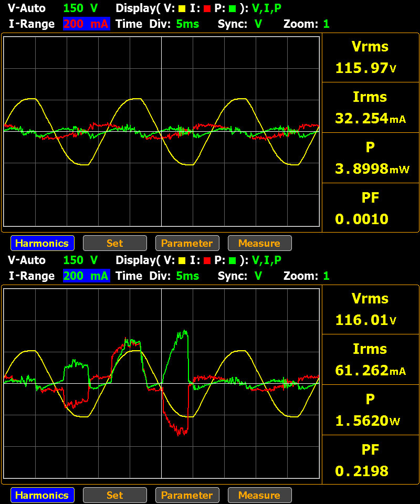Image resolution: width=420 pixels, height=504 pixels.
Task: Click the Harmonics button in lower screen
Action: pyautogui.click(x=43, y=495)
